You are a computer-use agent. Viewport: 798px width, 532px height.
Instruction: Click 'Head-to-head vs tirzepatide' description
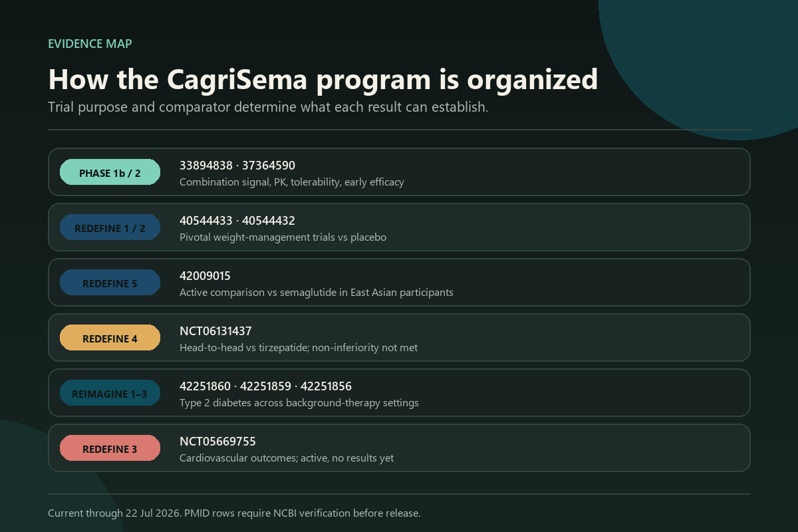[x=299, y=348]
